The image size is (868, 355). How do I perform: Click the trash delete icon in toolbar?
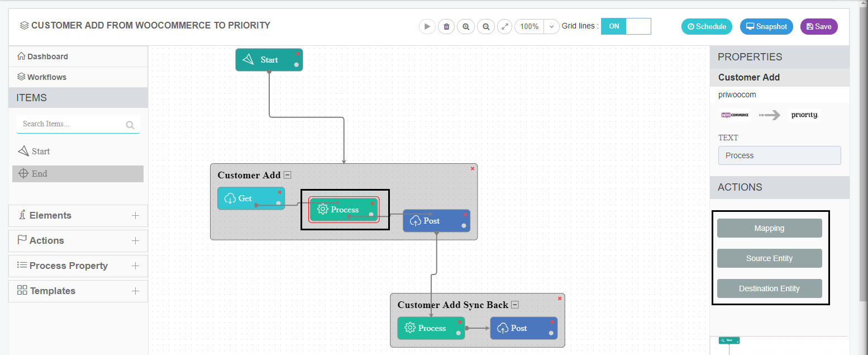pos(446,26)
